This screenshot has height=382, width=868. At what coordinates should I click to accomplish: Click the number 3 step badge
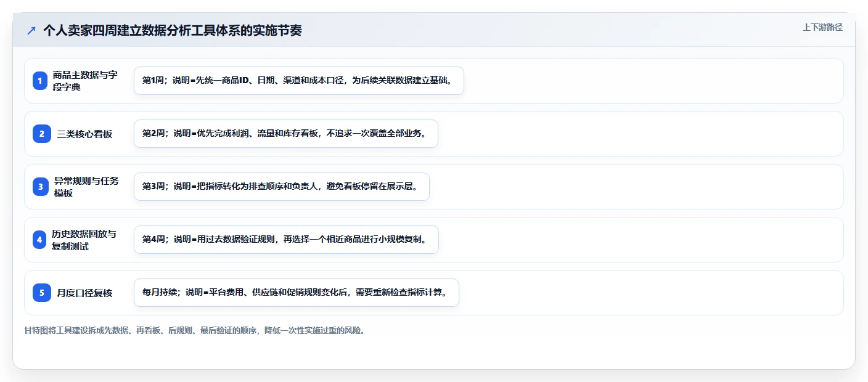click(40, 187)
